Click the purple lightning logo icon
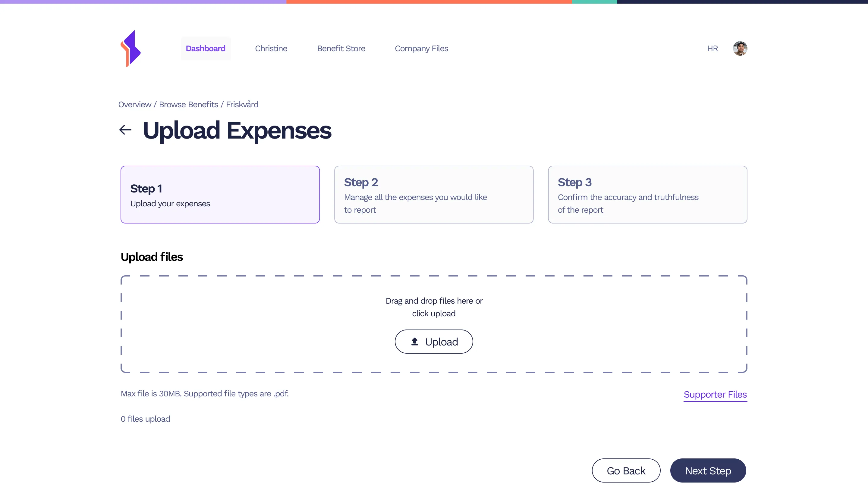The height and width of the screenshot is (500, 868). (x=131, y=48)
